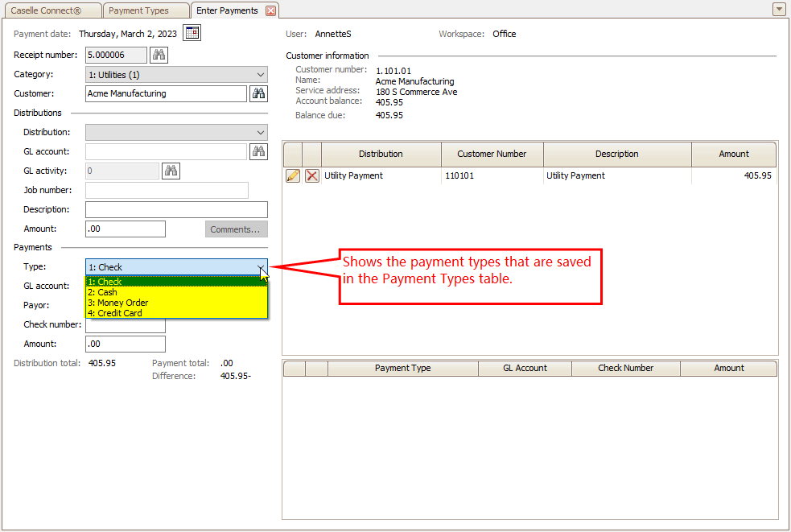The width and height of the screenshot is (791, 532).
Task: Delete the Utility Payment distribution row
Action: (312, 175)
